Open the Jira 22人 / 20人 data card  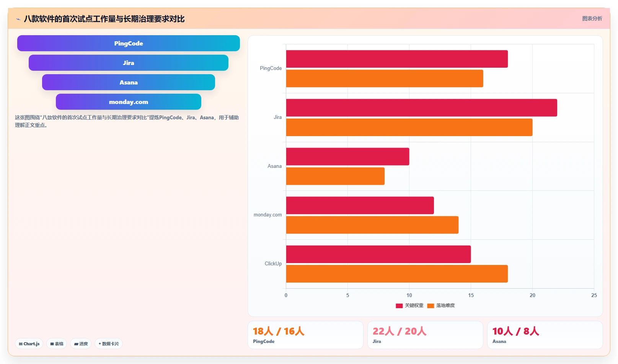click(x=425, y=335)
